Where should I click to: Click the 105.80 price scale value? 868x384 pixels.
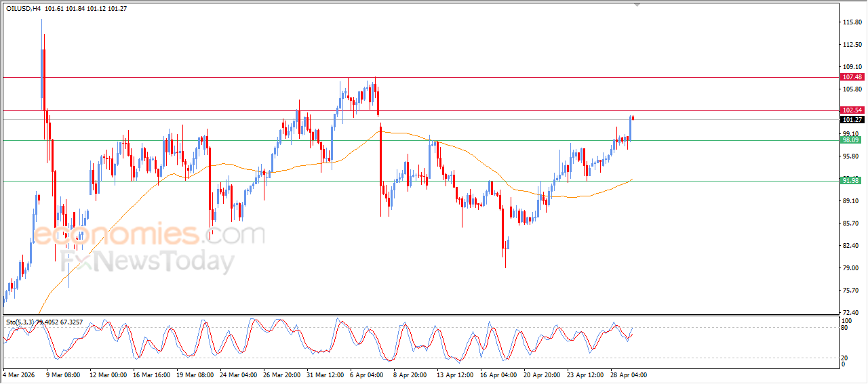pos(852,89)
